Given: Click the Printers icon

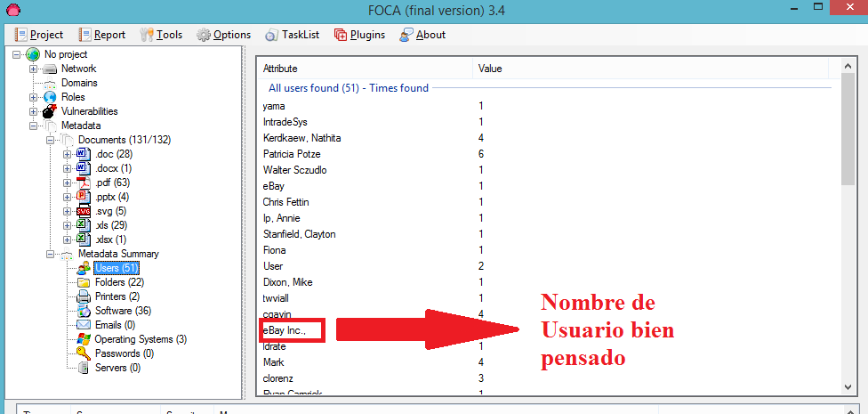Looking at the screenshot, I should (x=84, y=296).
